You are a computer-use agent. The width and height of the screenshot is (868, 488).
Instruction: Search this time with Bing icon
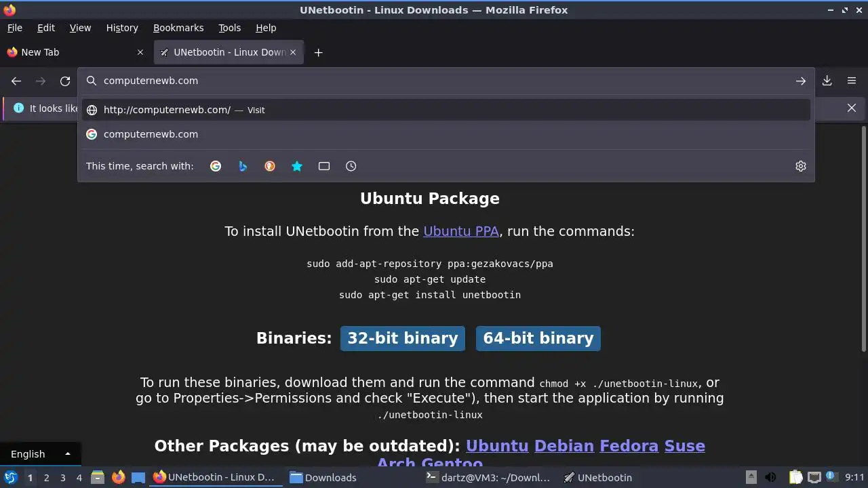[x=243, y=166]
